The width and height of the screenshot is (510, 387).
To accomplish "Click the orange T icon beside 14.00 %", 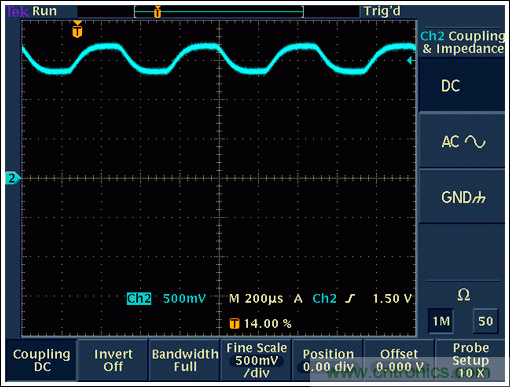I will [x=234, y=323].
